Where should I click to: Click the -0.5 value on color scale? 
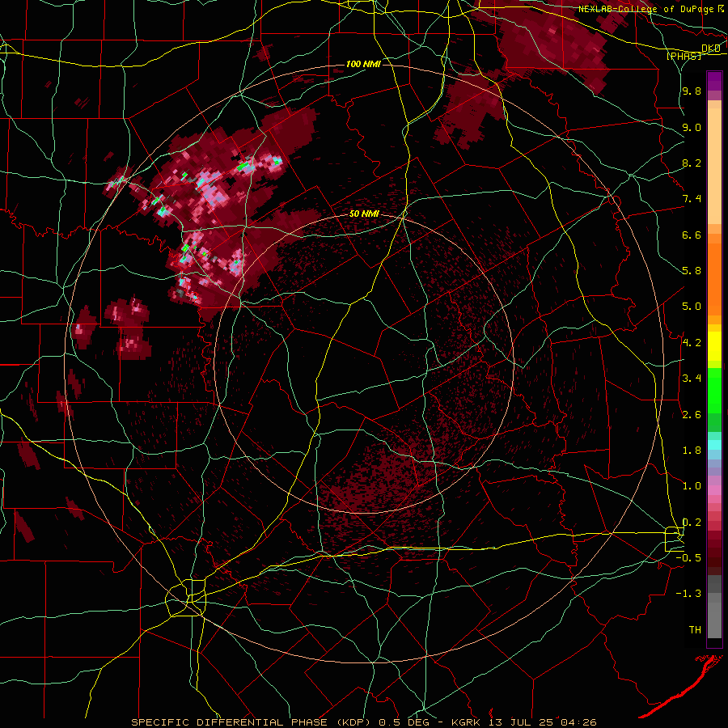688,558
